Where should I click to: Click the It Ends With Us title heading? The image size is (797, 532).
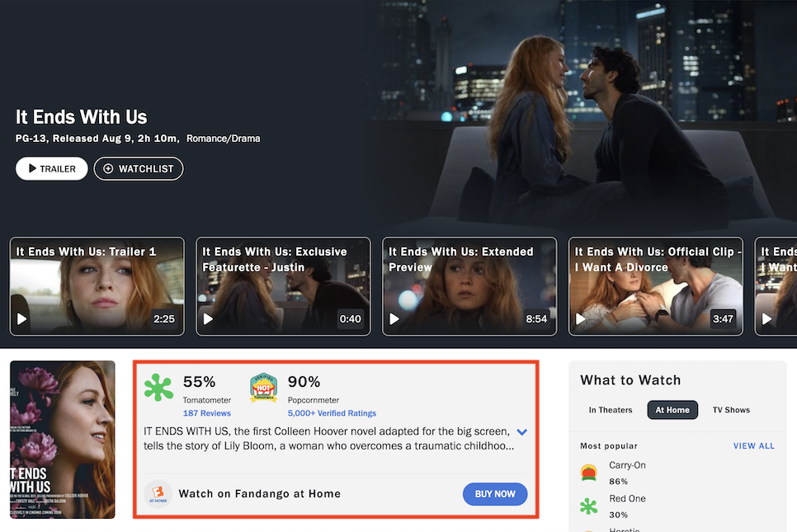coord(82,117)
